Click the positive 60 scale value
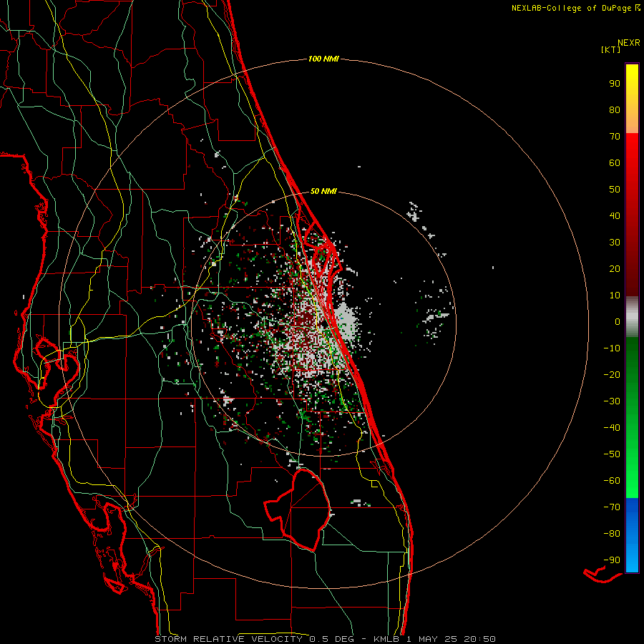Image resolution: width=644 pixels, height=644 pixels. click(x=615, y=162)
